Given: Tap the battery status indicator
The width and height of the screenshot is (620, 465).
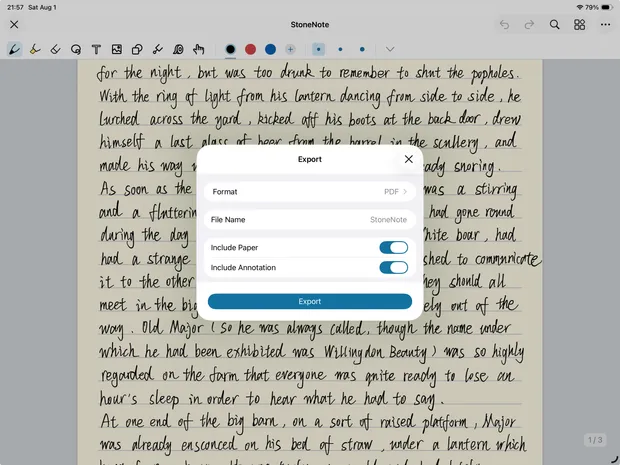Looking at the screenshot, I should [x=607, y=7].
